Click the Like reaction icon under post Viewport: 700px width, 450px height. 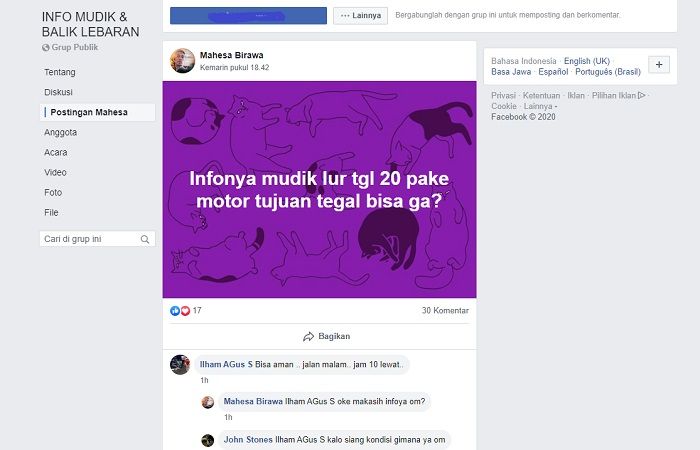pos(175,311)
